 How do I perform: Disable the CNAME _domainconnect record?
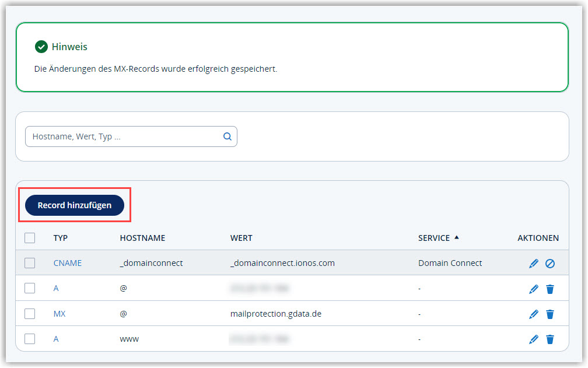549,264
